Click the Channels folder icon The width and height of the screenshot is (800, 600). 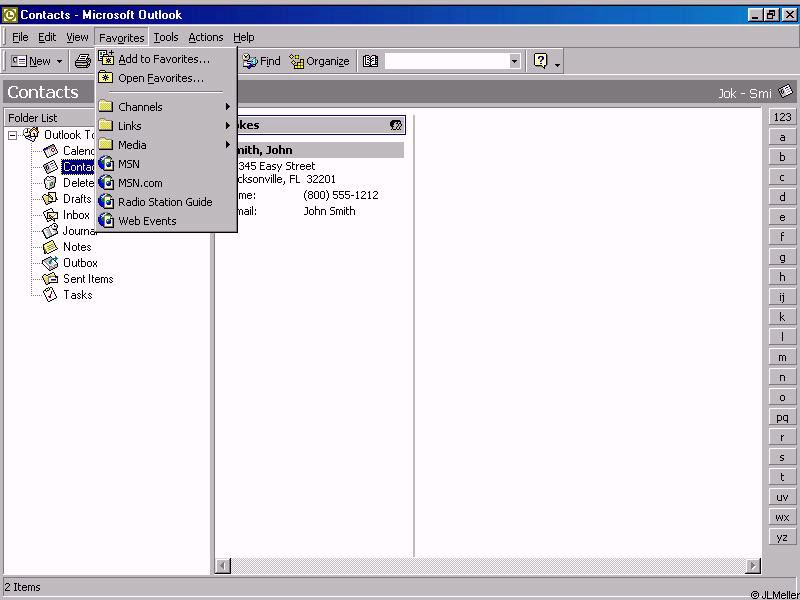click(x=106, y=106)
